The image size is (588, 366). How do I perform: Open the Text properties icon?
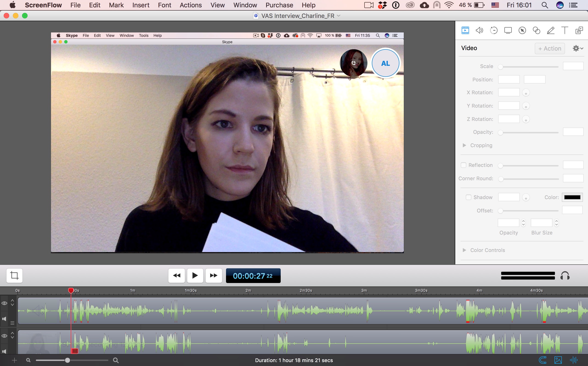coord(565,31)
